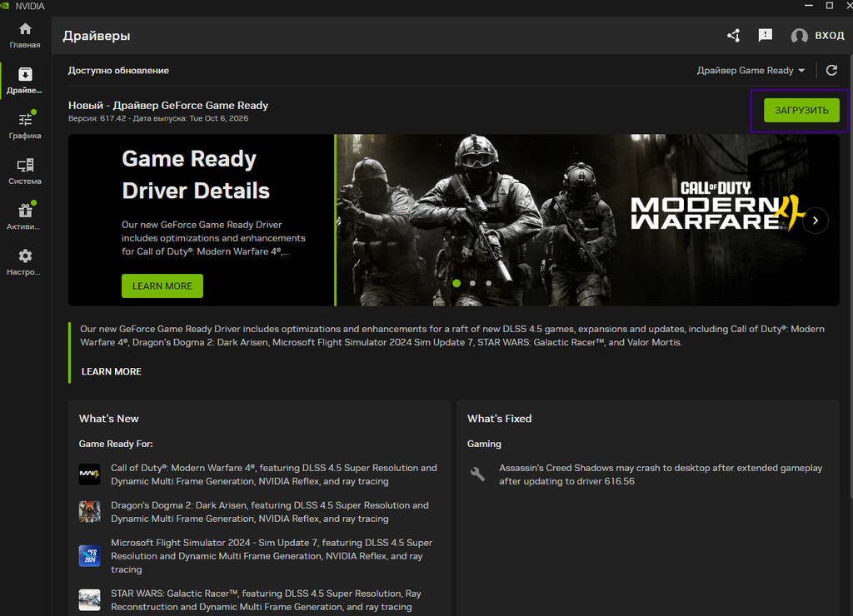Click the Версия 617.42 release date line
This screenshot has height=616, width=853.
(158, 118)
